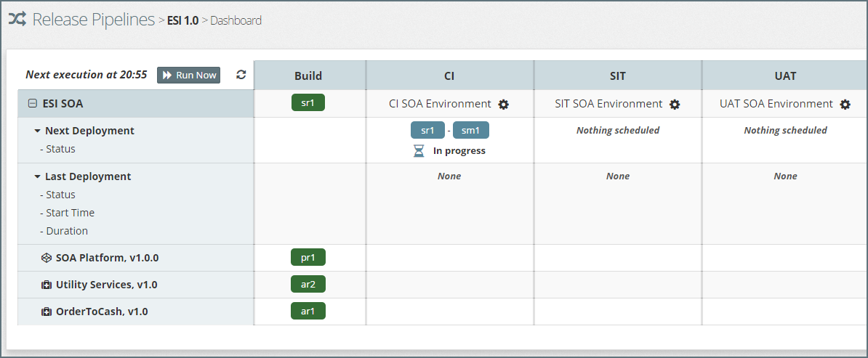Collapse the Next Deployment section
This screenshot has width=868, height=358.
37,131
